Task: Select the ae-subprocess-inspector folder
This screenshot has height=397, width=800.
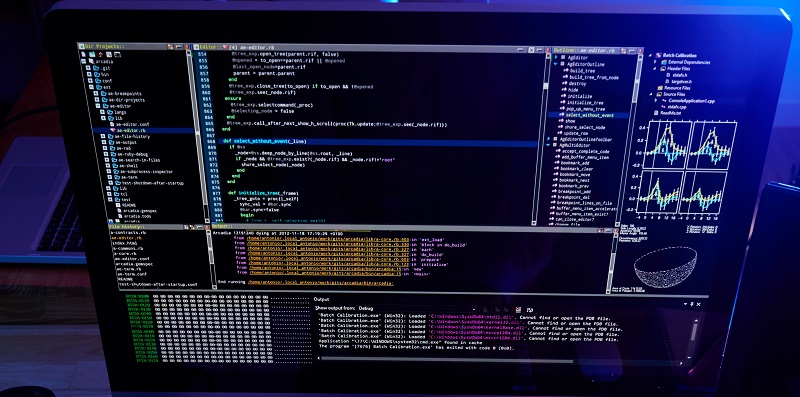Action: [147, 171]
